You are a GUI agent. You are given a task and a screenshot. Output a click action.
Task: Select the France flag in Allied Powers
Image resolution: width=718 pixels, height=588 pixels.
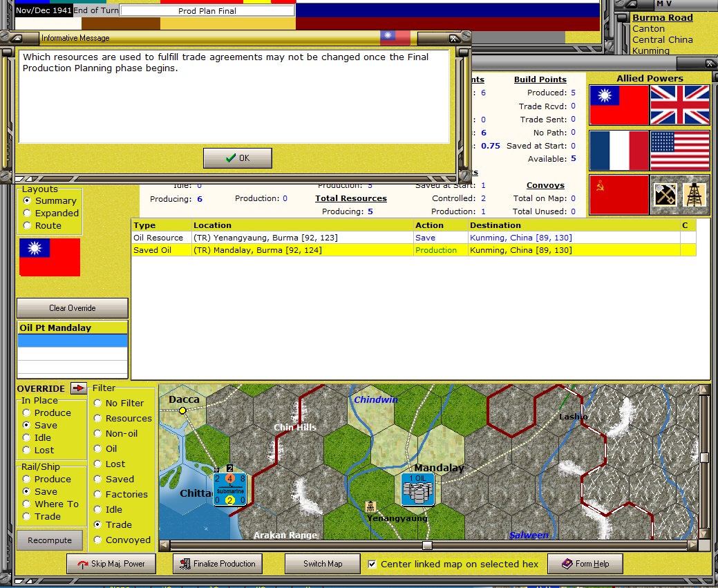618,150
